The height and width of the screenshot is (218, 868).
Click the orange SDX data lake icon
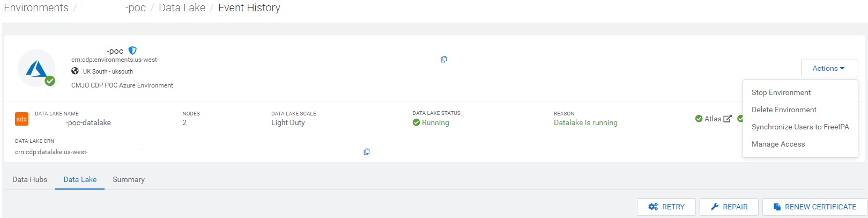pyautogui.click(x=21, y=119)
